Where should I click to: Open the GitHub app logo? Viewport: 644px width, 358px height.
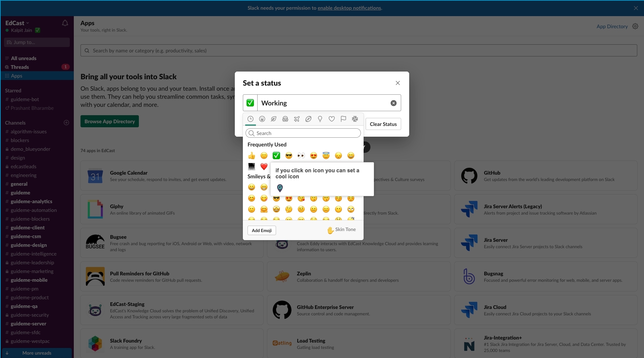click(x=469, y=176)
